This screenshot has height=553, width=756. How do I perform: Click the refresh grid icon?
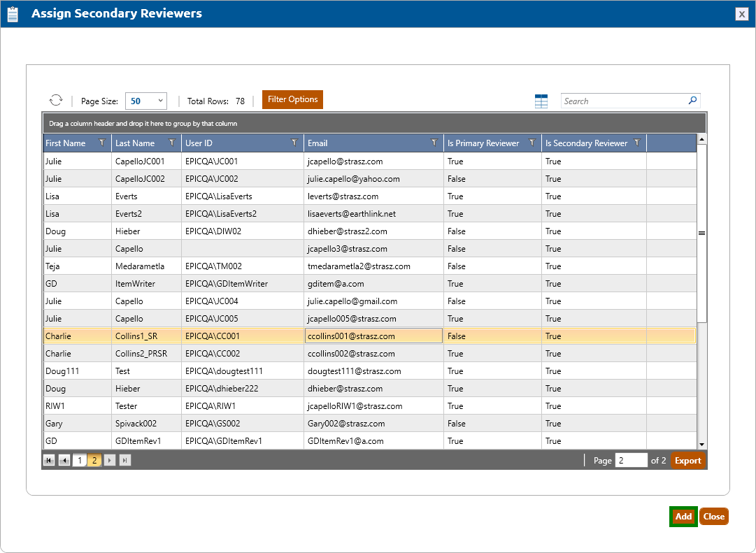[56, 101]
